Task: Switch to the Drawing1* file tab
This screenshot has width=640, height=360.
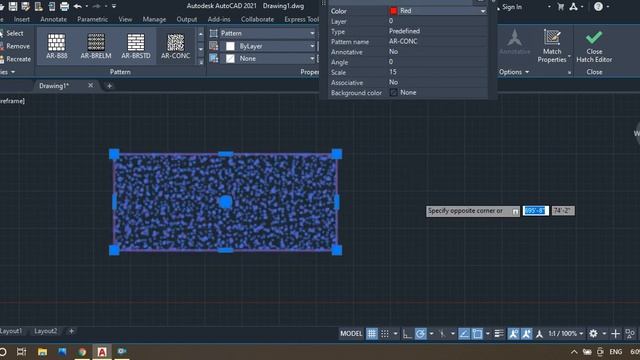Action: 54,86
